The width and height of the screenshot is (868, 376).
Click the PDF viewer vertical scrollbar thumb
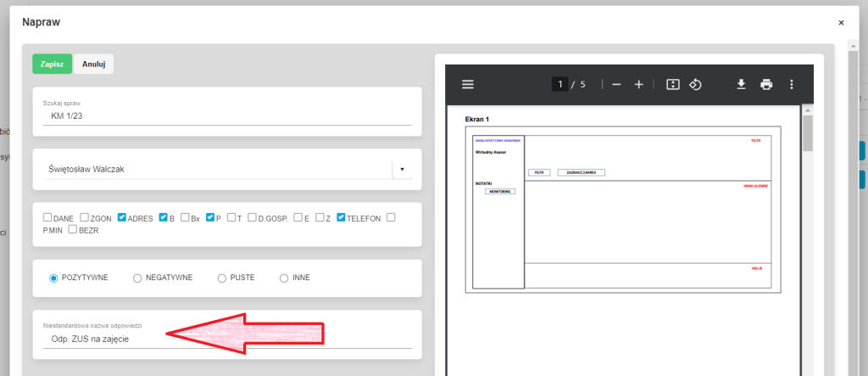(x=808, y=133)
